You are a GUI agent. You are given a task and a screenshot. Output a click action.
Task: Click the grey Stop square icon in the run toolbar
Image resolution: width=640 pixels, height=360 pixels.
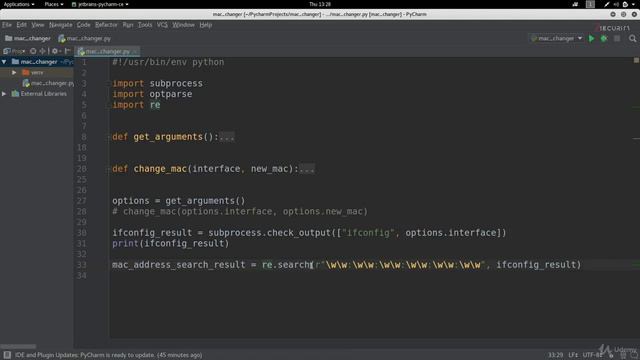(617, 38)
